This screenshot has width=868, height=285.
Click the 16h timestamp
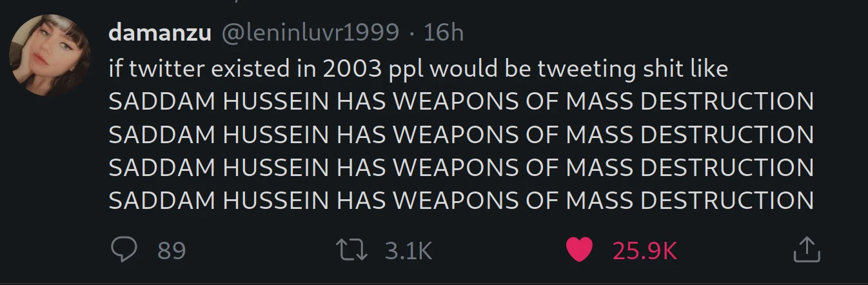point(444,33)
